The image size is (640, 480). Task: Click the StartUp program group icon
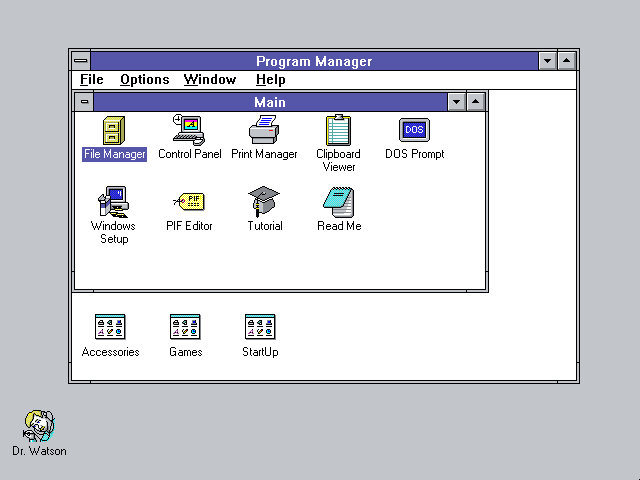coord(260,327)
